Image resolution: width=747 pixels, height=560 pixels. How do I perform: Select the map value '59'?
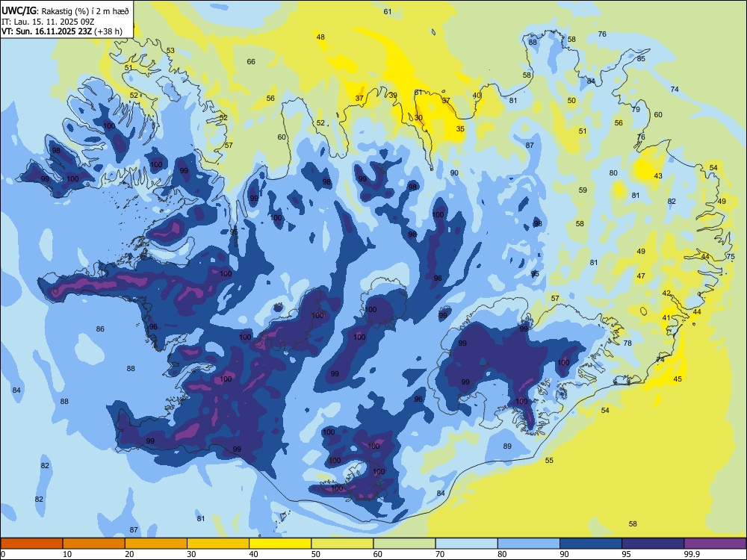click(583, 190)
